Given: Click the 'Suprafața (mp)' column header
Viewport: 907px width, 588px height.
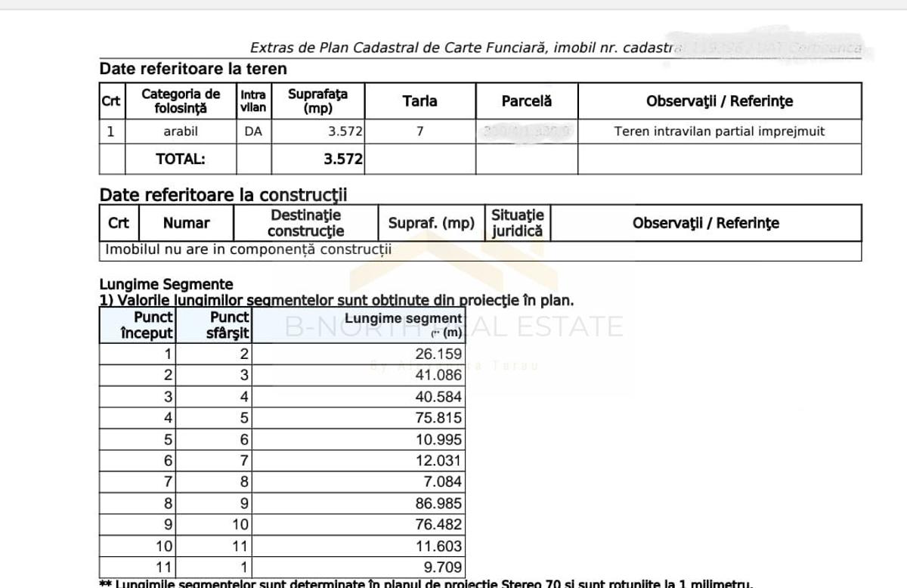Looking at the screenshot, I should point(317,101).
